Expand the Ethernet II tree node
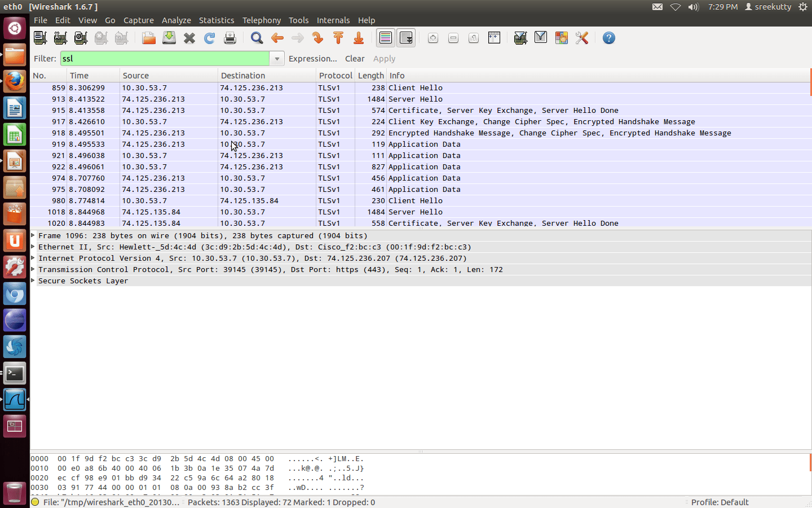 click(x=33, y=247)
